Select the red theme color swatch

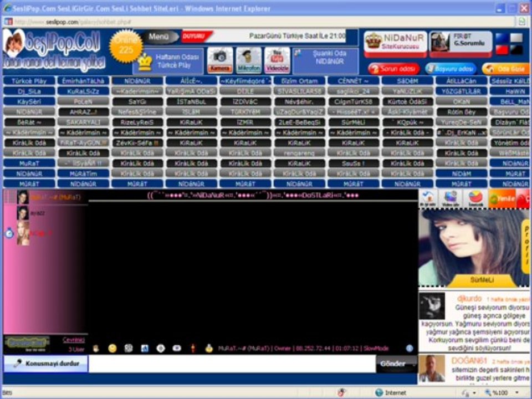coord(502,50)
